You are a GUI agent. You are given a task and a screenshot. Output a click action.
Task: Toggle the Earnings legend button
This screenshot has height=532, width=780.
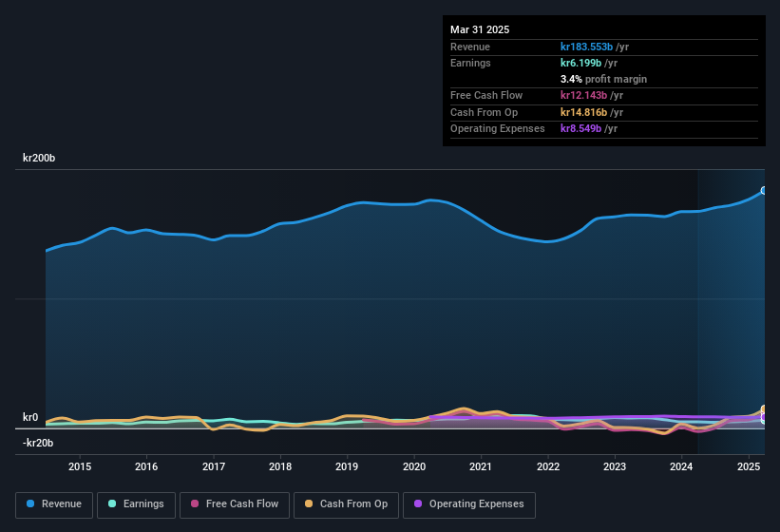click(x=136, y=505)
